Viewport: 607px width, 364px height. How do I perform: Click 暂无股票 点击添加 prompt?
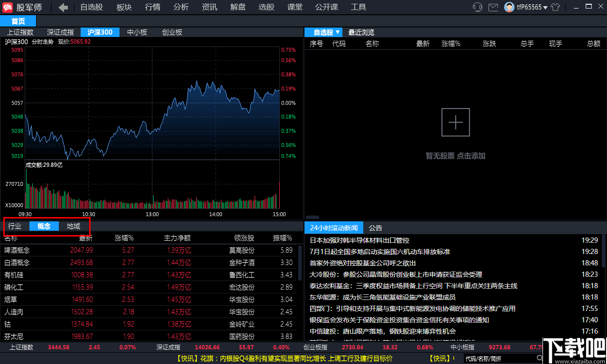[456, 156]
